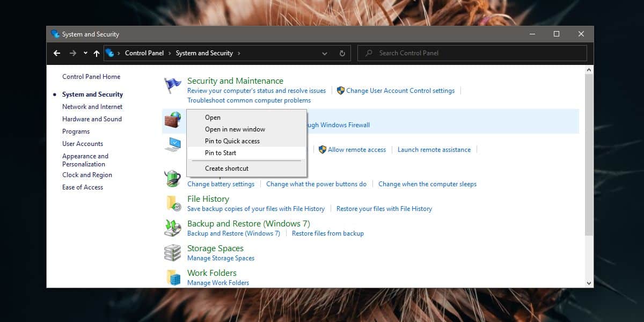
Task: Select Pin to Start menu entry
Action: tap(247, 153)
